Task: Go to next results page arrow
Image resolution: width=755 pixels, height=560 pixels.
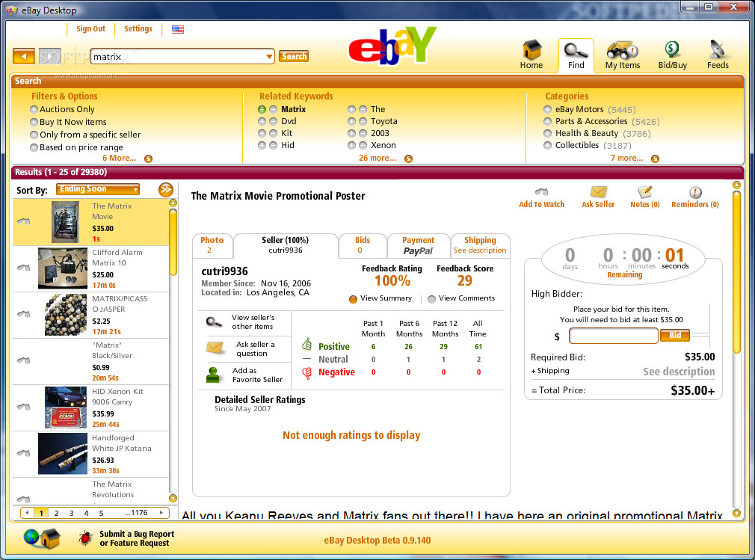Action: tap(161, 513)
